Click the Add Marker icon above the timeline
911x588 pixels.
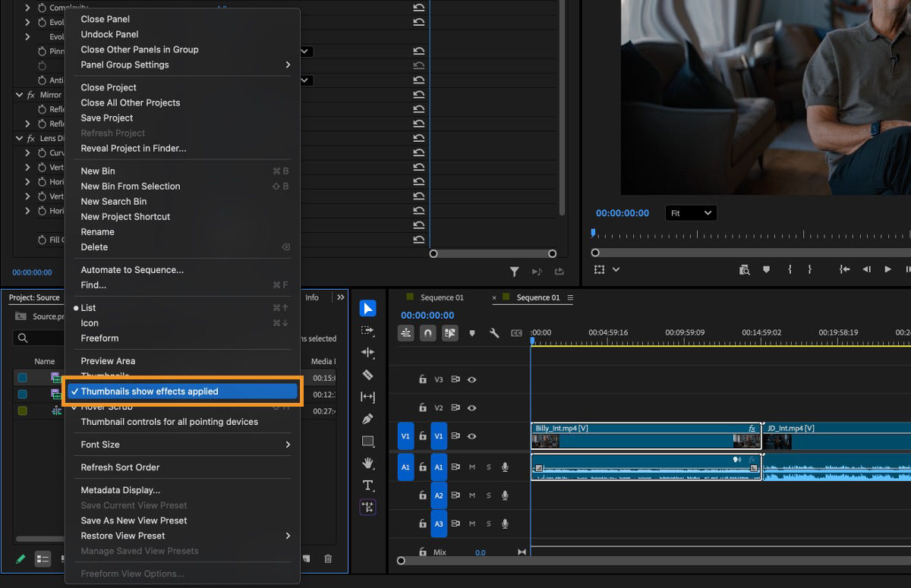pyautogui.click(x=473, y=332)
